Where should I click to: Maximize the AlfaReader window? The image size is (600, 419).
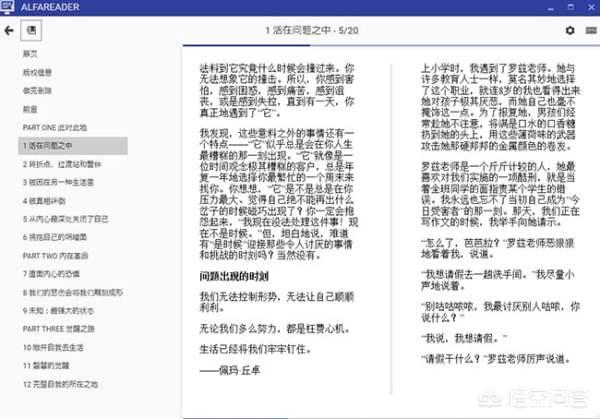pos(571,7)
